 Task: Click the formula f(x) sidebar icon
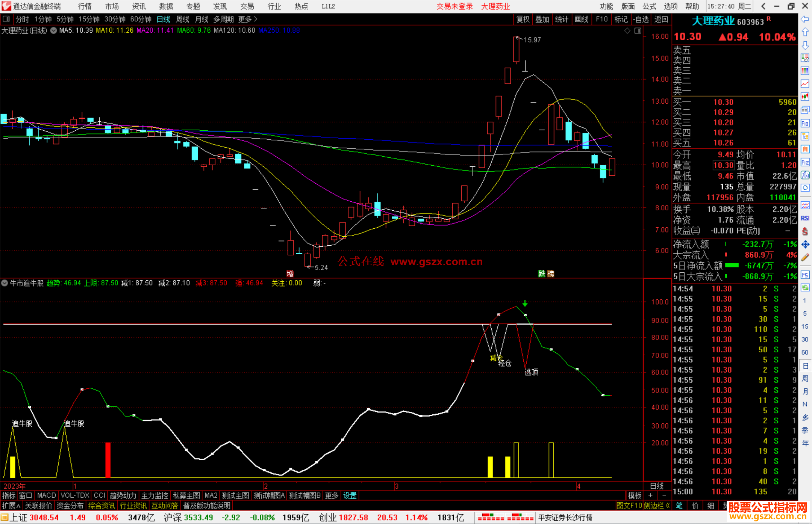pos(805,175)
